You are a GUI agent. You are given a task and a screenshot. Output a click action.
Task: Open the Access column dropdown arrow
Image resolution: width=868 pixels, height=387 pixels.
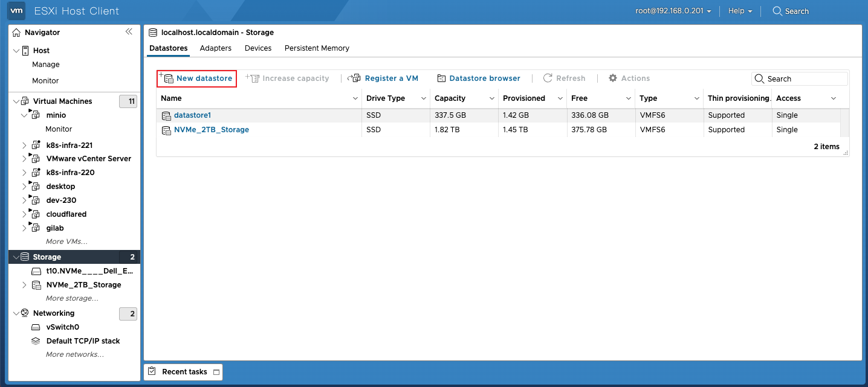834,98
